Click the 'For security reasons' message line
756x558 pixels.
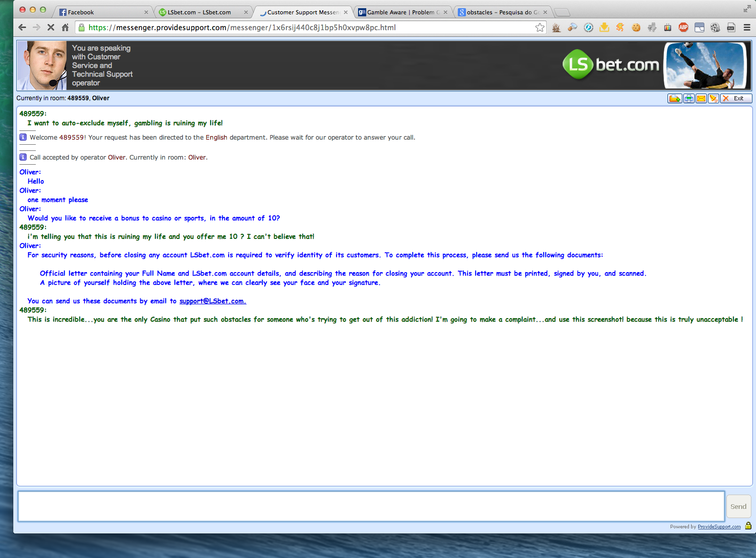(315, 255)
